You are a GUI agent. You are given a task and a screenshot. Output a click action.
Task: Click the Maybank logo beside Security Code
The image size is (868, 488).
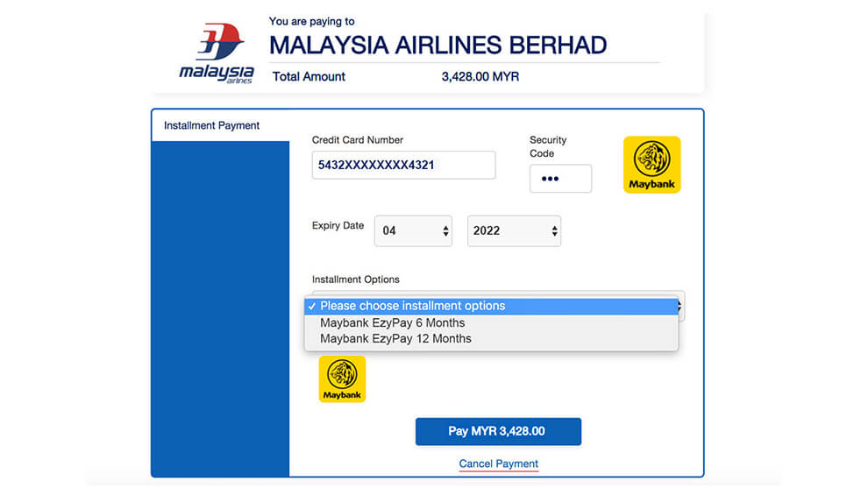pos(651,165)
